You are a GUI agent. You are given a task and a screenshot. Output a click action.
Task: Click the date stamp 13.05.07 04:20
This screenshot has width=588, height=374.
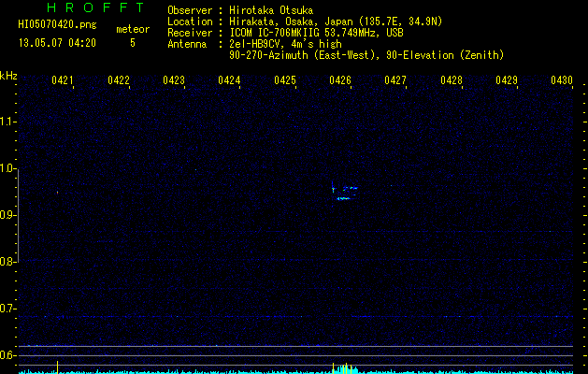tap(57, 43)
